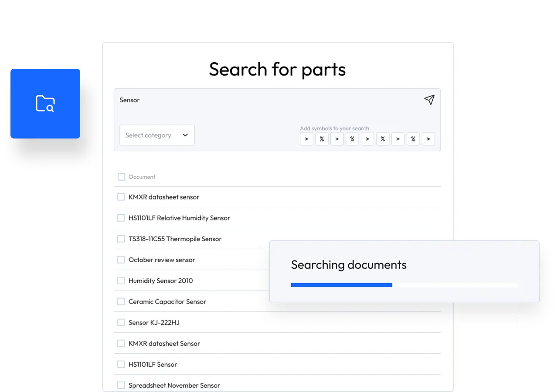Viewport: 557px width, 392px height.
Task: Click the first '%' symbol button
Action: (x=322, y=139)
